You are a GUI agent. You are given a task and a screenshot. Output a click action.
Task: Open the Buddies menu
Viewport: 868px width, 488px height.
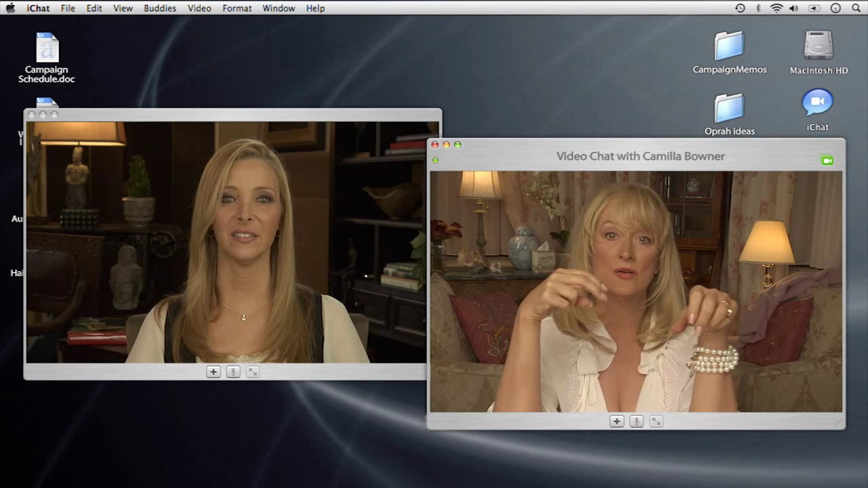[x=160, y=8]
